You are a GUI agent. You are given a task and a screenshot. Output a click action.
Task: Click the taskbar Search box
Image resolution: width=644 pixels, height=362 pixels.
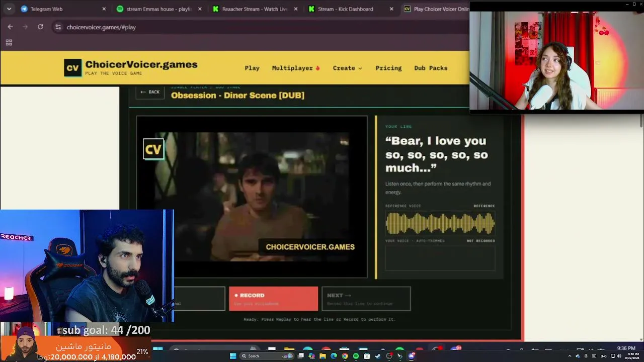267,356
